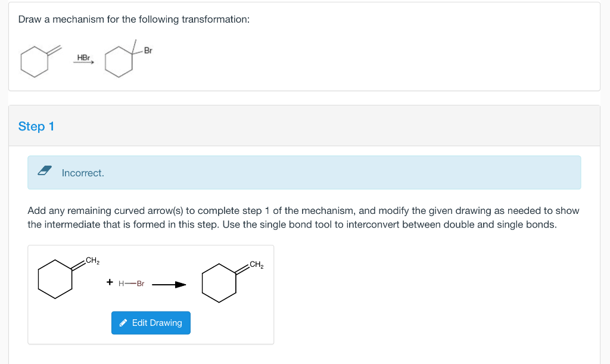
Task: Click the pencil icon in Edit Drawing
Action: tap(123, 323)
